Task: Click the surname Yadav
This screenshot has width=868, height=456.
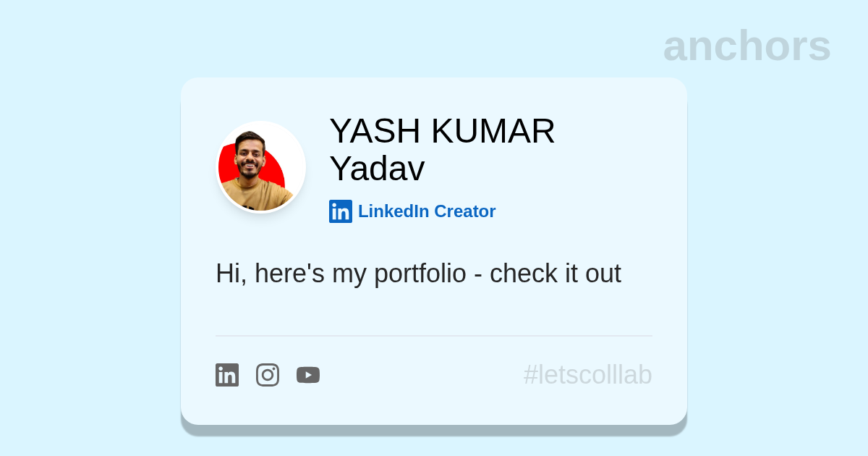Action: [x=377, y=169]
